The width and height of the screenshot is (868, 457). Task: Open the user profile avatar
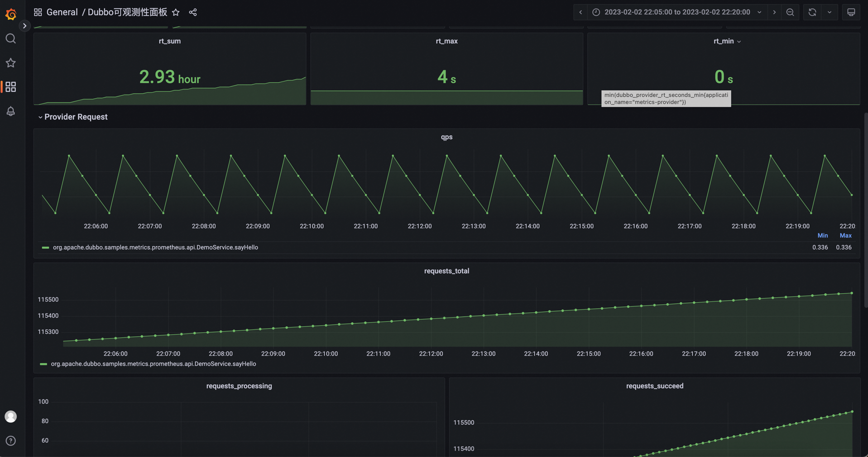click(x=10, y=416)
